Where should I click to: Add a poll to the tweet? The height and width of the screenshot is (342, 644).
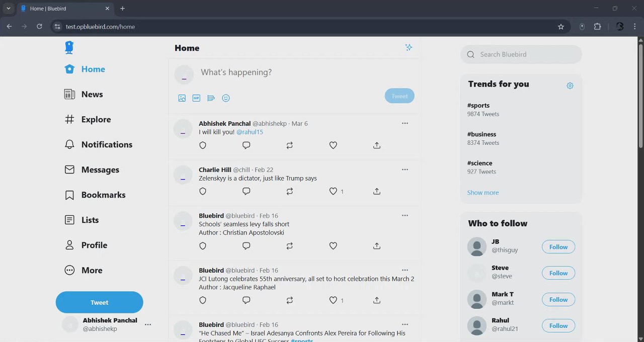click(x=211, y=98)
